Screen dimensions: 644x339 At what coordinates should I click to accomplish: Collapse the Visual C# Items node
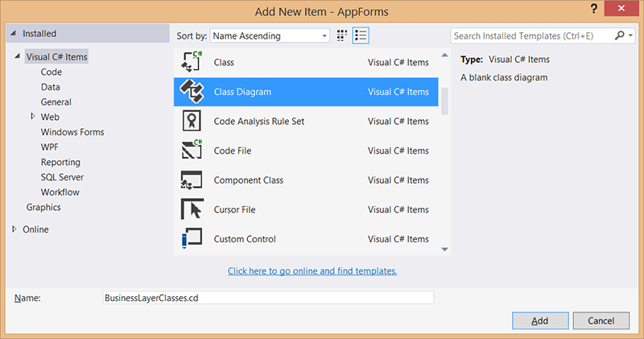point(17,56)
